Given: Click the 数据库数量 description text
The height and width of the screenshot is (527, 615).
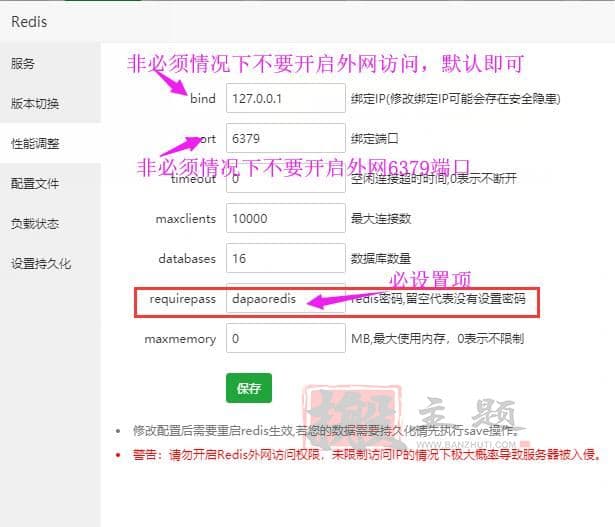Looking at the screenshot, I should click(x=381, y=258).
